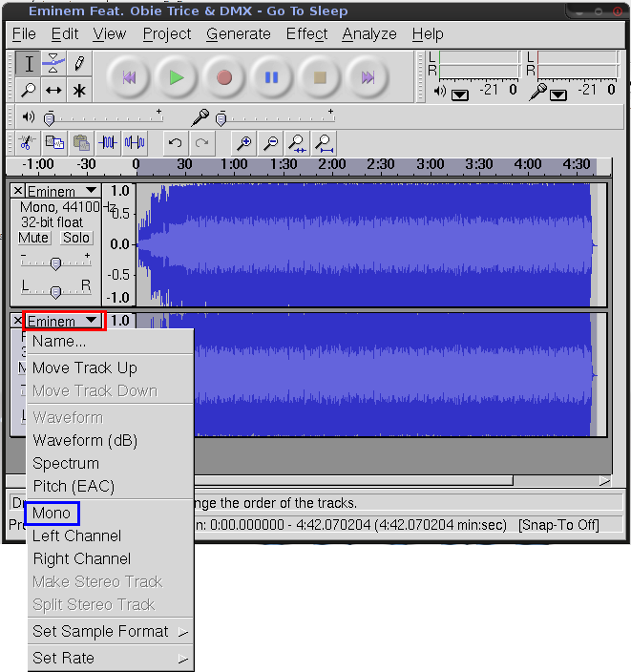Open the Project menu
Screen dimensions: 631x672
pyautogui.click(x=167, y=33)
